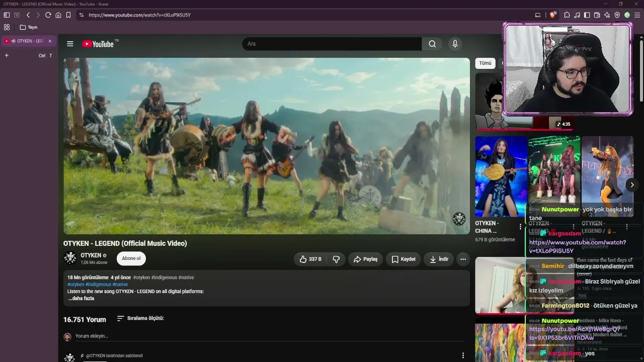Select the Tümü filter chip
644x362 pixels.
(x=485, y=63)
